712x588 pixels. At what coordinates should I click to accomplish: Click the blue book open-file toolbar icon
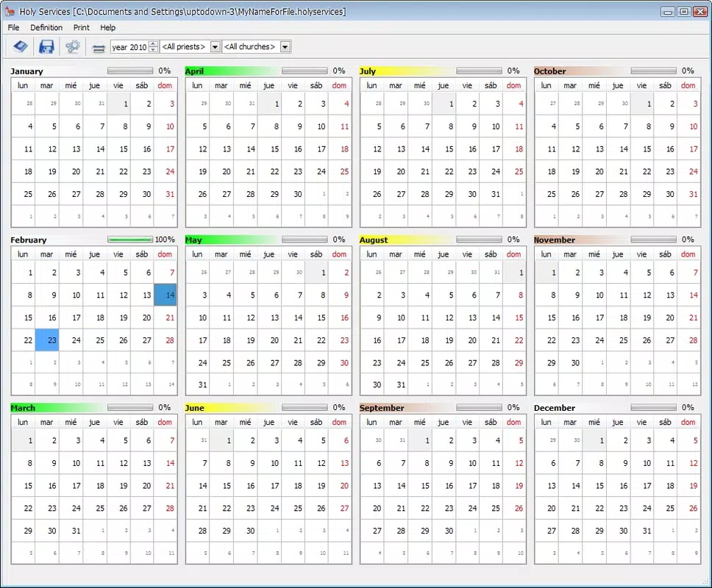[21, 46]
